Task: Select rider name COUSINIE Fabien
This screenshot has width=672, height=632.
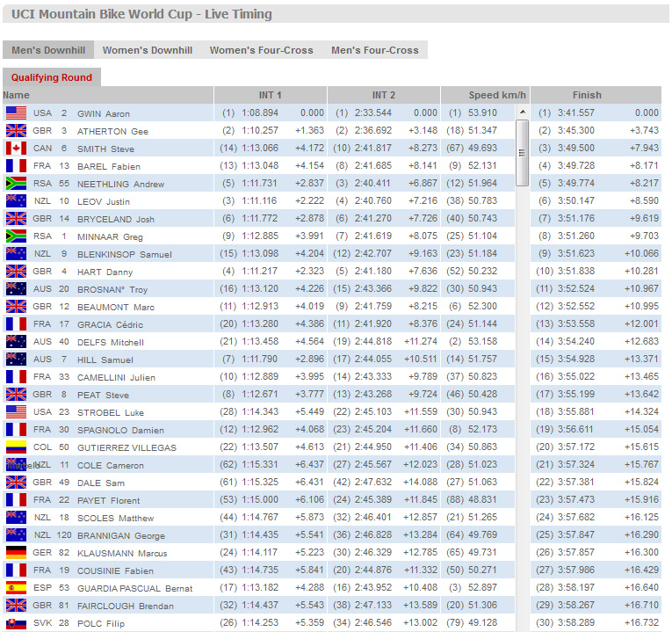Action: point(115,571)
